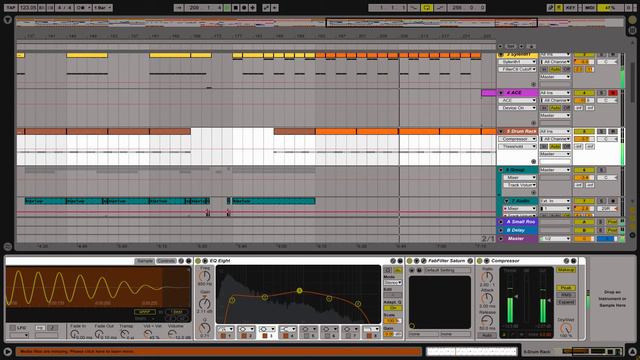
Task: Click the EQ Eight Freq knob
Action: [x=204, y=276]
